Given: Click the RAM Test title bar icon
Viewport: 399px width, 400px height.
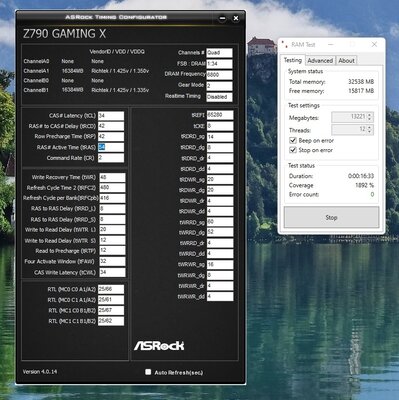Looking at the screenshot, I should point(284,44).
